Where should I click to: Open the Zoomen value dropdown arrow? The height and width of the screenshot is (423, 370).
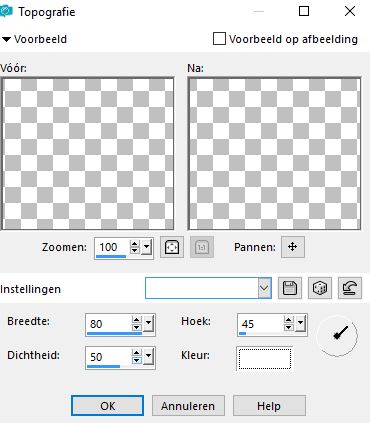[146, 247]
